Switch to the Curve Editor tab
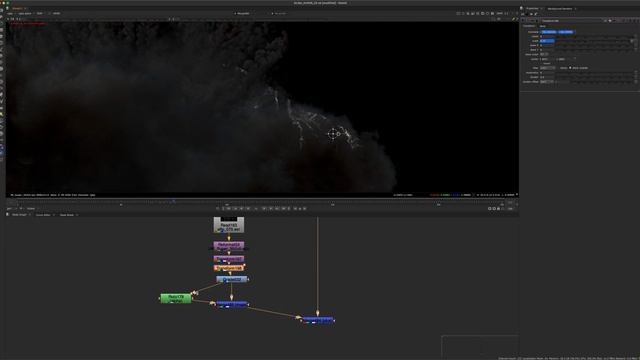This screenshot has width=640, height=360. tap(43, 215)
